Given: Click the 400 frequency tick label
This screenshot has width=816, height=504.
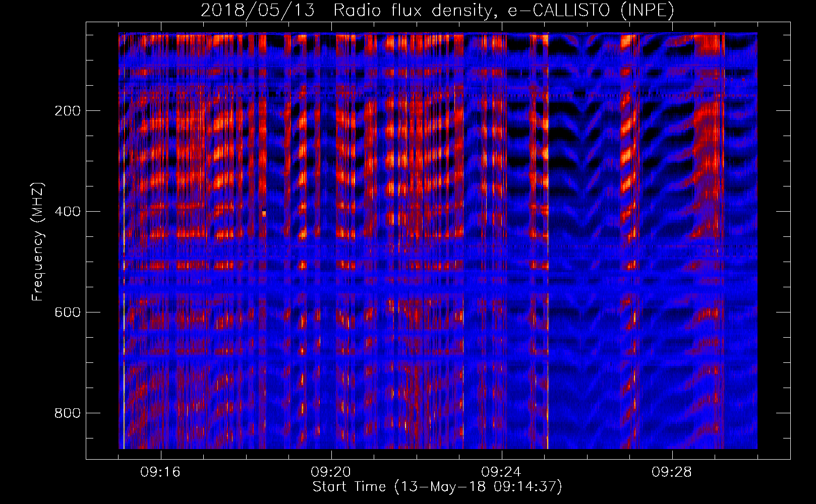Looking at the screenshot, I should tap(67, 212).
